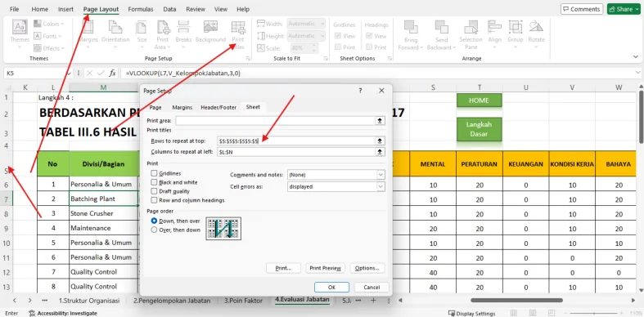This screenshot has width=644, height=317.
Task: Click the Insert Function fx icon
Action: 112,73
